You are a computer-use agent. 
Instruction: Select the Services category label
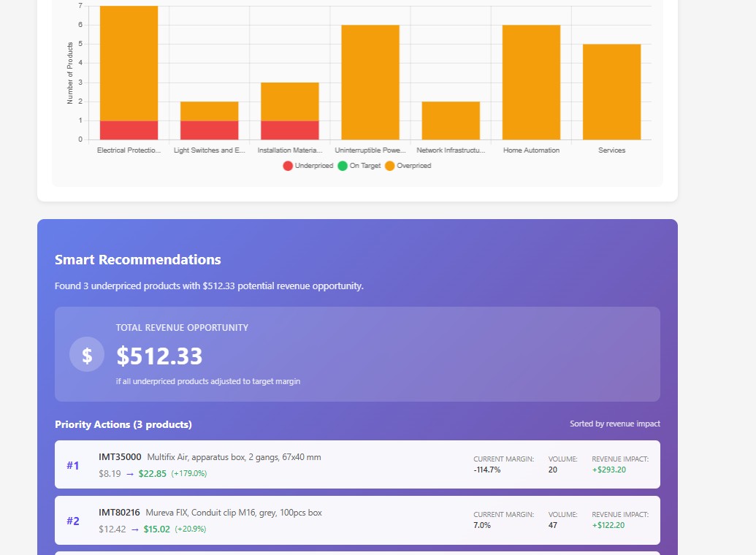click(x=611, y=150)
